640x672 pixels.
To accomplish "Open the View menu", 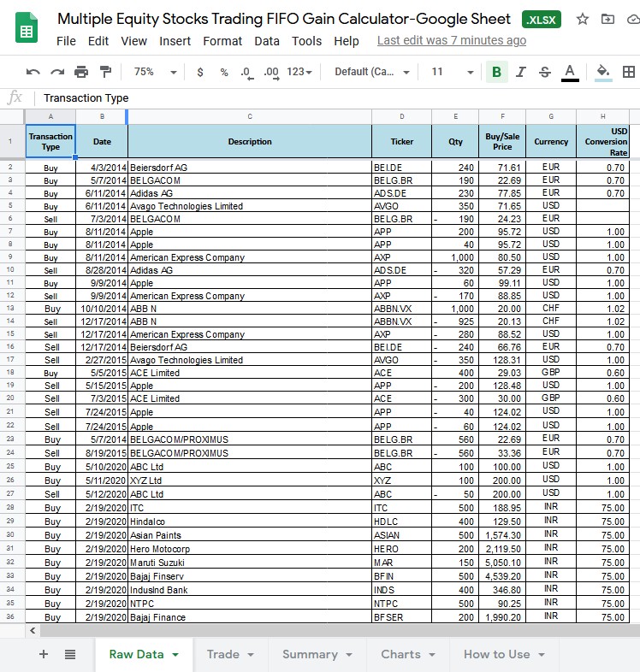I will pos(133,41).
